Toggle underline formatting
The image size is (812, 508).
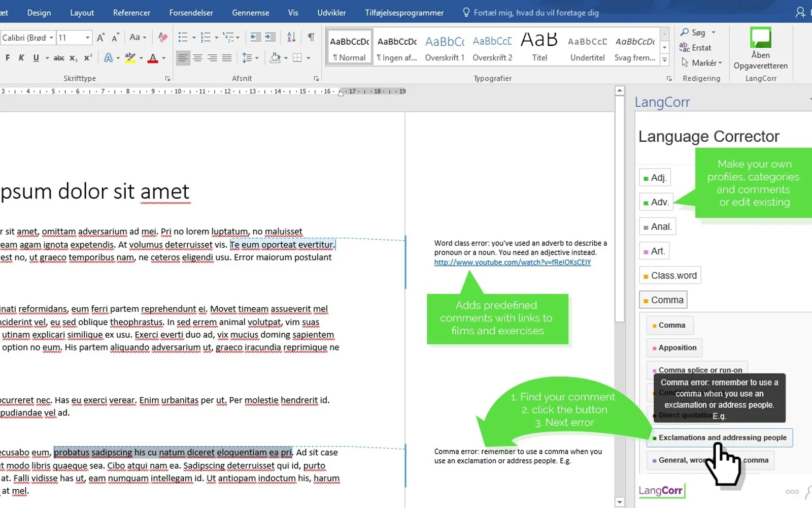(36, 58)
